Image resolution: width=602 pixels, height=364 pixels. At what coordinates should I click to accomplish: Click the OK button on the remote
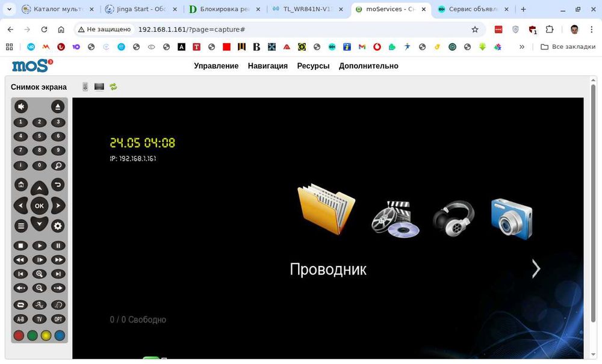pyautogui.click(x=39, y=206)
